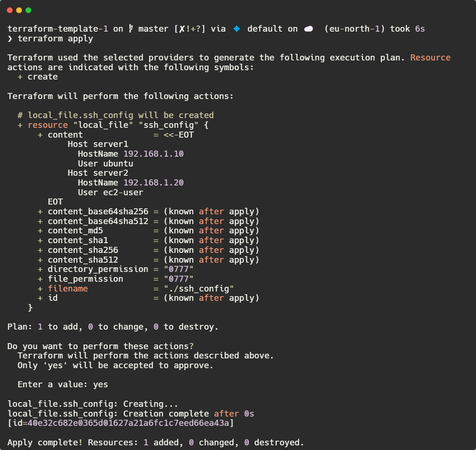Click the IP address 192.168.1.20

point(153,183)
